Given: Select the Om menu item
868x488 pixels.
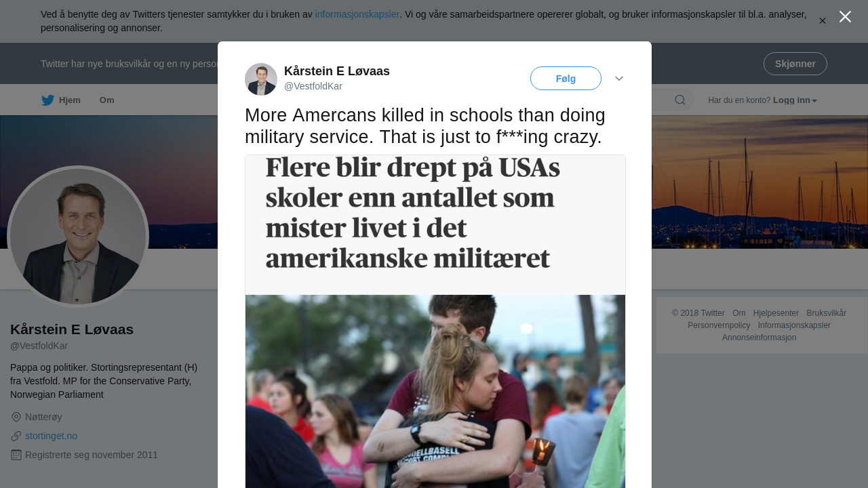Looking at the screenshot, I should (x=106, y=100).
